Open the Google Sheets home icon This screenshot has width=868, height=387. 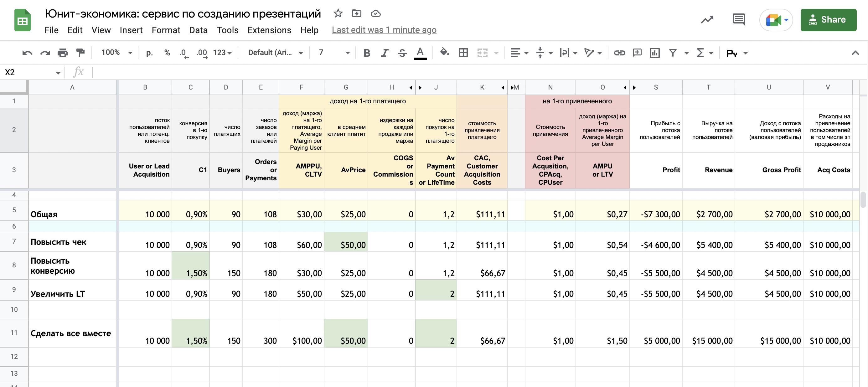23,21
